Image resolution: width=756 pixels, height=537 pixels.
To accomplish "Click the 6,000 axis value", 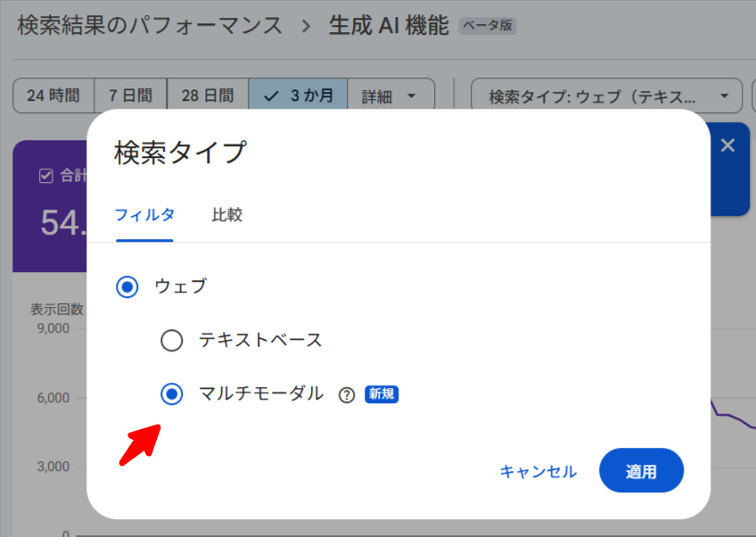I will point(53,398).
